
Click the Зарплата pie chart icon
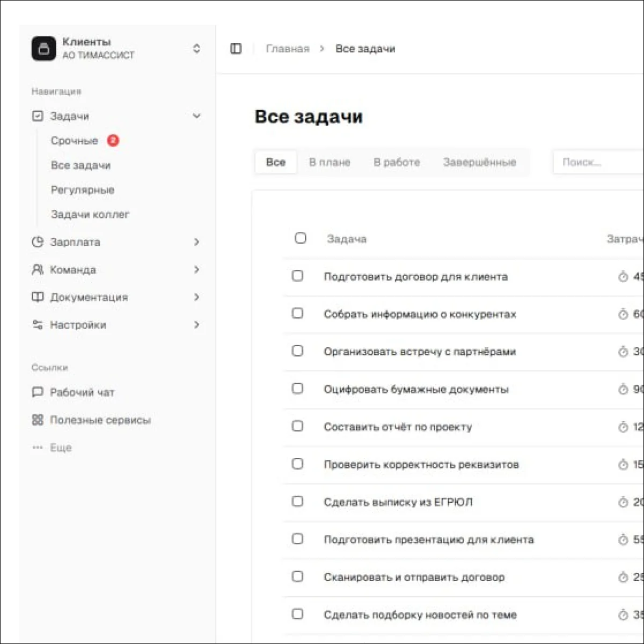tap(38, 242)
